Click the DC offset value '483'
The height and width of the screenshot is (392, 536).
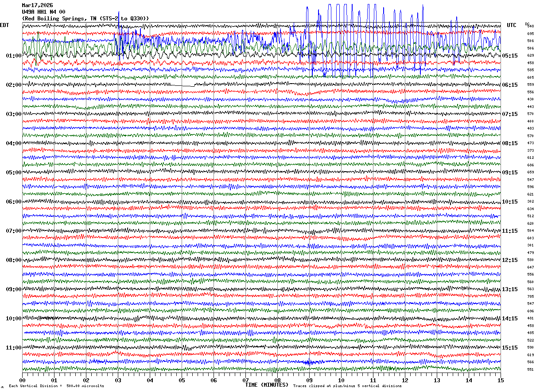tap(530, 129)
